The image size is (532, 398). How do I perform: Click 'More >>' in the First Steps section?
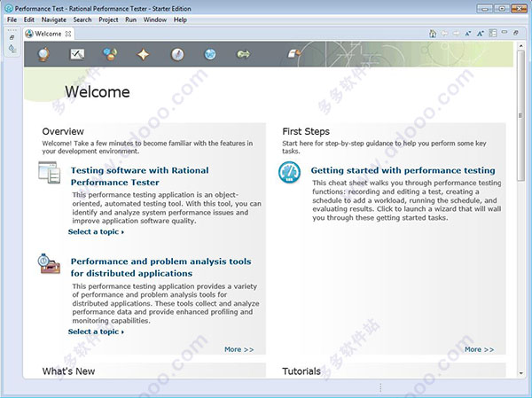click(479, 349)
